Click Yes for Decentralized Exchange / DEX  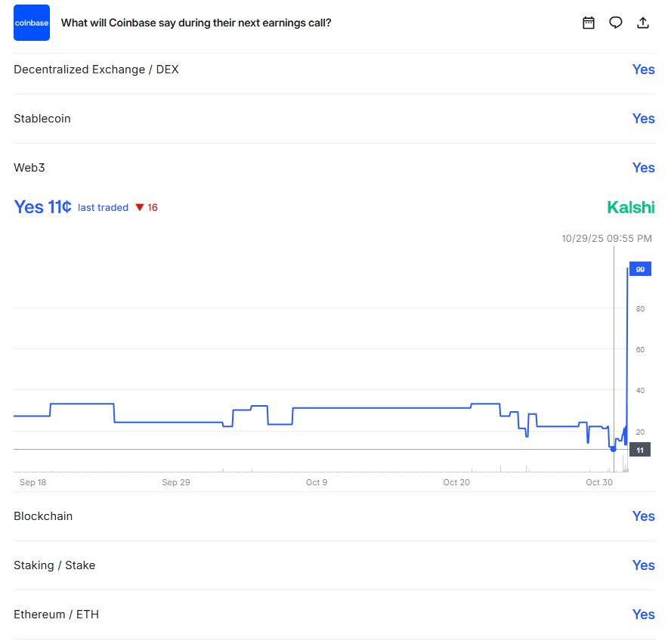pyautogui.click(x=643, y=70)
